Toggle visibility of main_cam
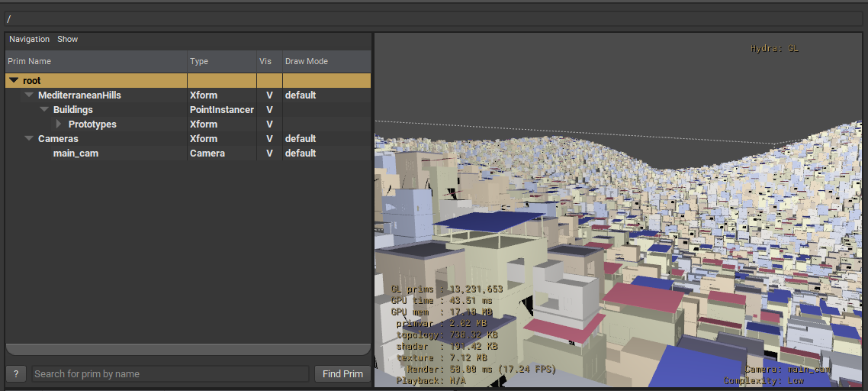Screen dimensions: 868x391 click(269, 153)
